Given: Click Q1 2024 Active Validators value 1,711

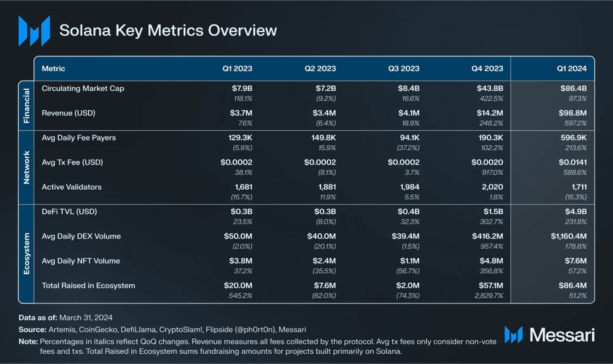Looking at the screenshot, I should 577,187.
